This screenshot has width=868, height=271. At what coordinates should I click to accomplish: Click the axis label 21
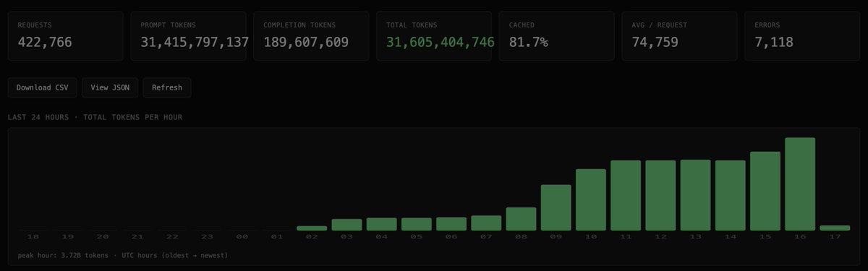pyautogui.click(x=137, y=237)
